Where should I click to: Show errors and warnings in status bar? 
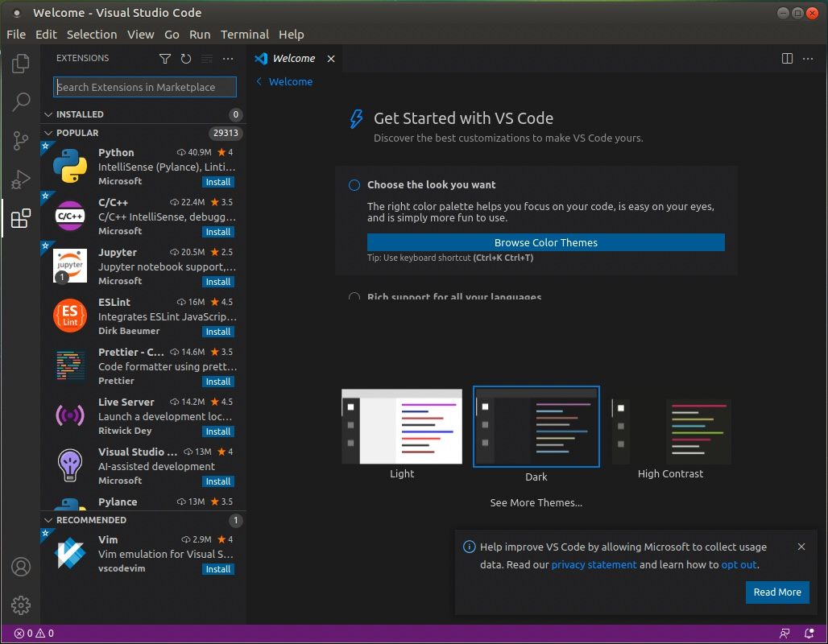[x=34, y=634]
